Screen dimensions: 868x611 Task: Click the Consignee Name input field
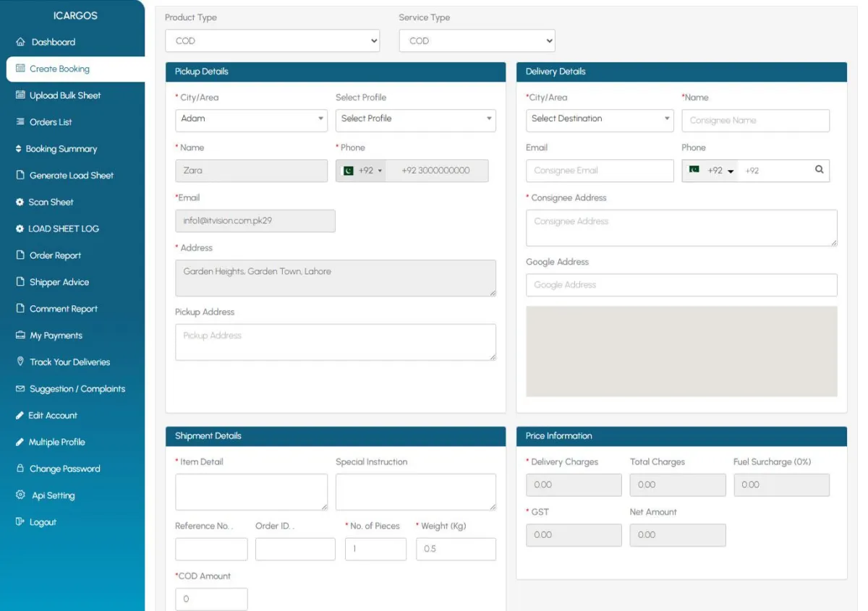point(756,121)
